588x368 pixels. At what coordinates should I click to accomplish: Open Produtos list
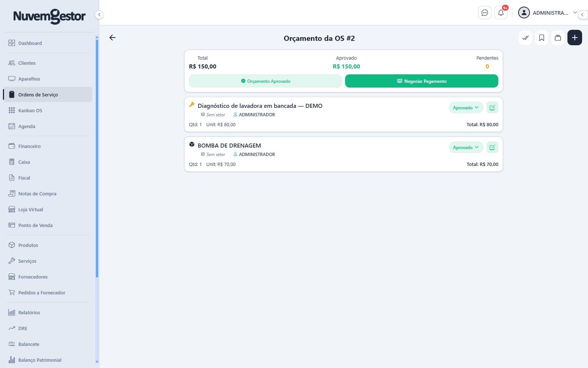click(48, 245)
